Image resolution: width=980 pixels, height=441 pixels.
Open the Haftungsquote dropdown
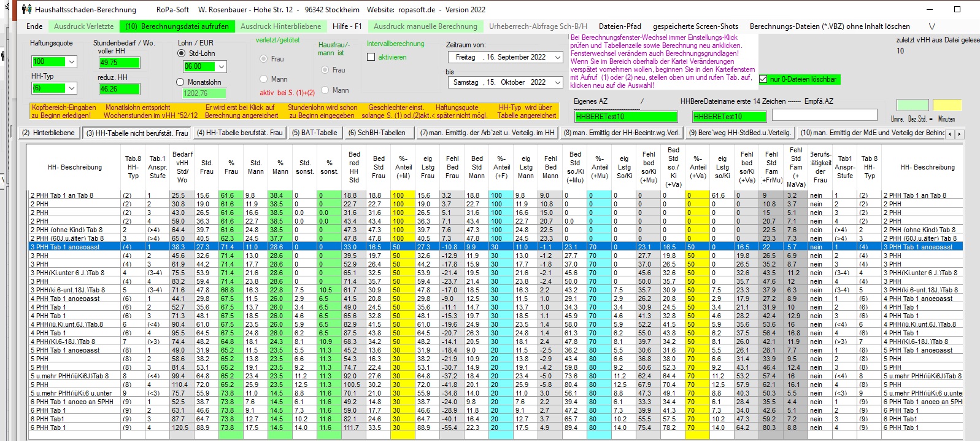coord(72,62)
